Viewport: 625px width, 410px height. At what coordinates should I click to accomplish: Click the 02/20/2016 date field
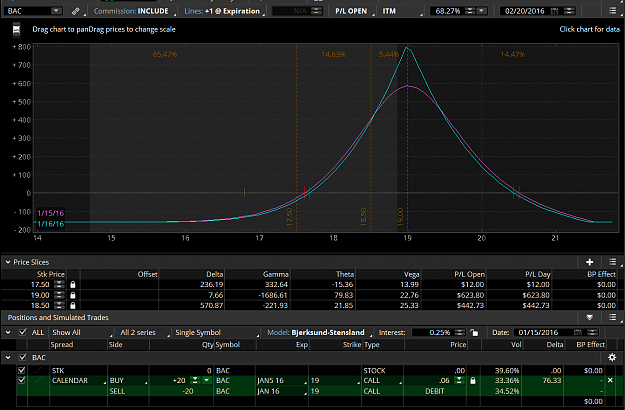pyautogui.click(x=525, y=11)
